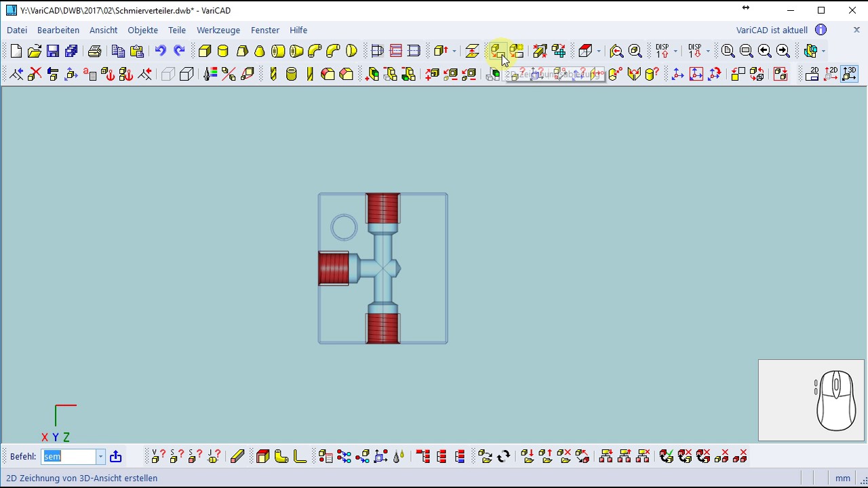
Task: Open the Teile menu
Action: coord(177,30)
